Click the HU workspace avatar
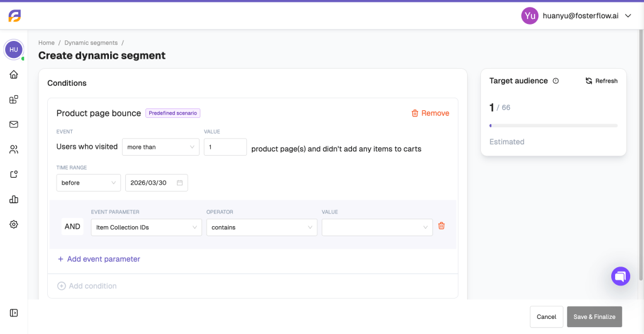The height and width of the screenshot is (334, 644). coord(14,50)
